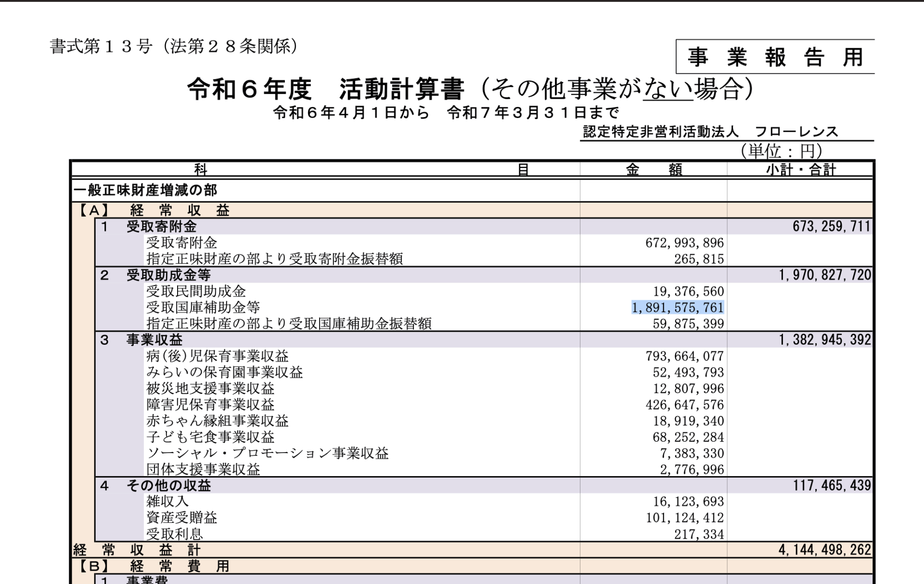This screenshot has width=924, height=584.
Task: Click the 金額 column header
Action: 654,169
